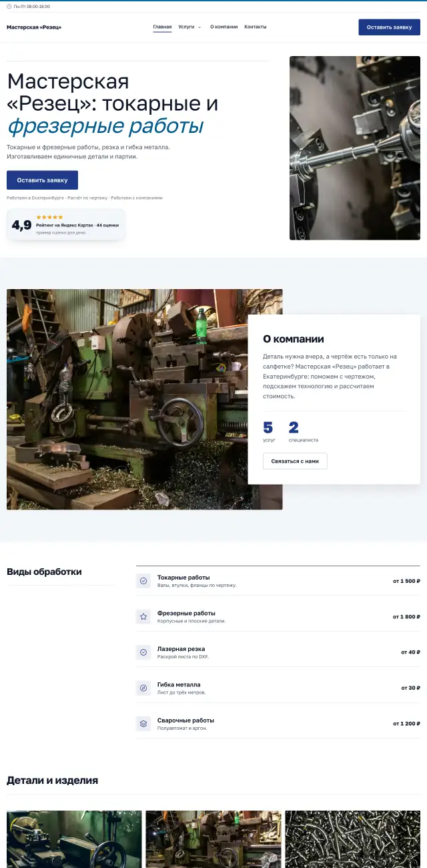Click the clock icon beside working hours
427x868 pixels.
coord(9,7)
